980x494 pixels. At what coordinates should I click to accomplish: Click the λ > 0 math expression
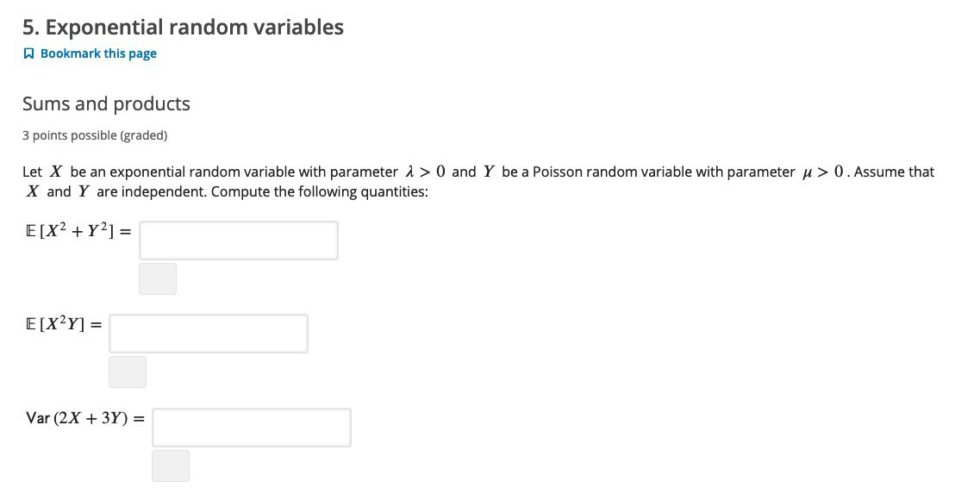[426, 172]
